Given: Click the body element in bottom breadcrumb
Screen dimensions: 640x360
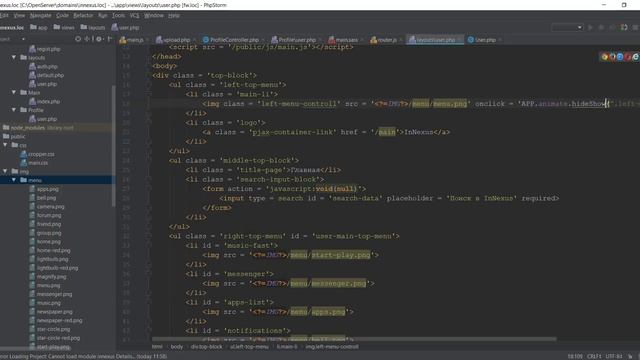Looking at the screenshot, I should (177, 347).
